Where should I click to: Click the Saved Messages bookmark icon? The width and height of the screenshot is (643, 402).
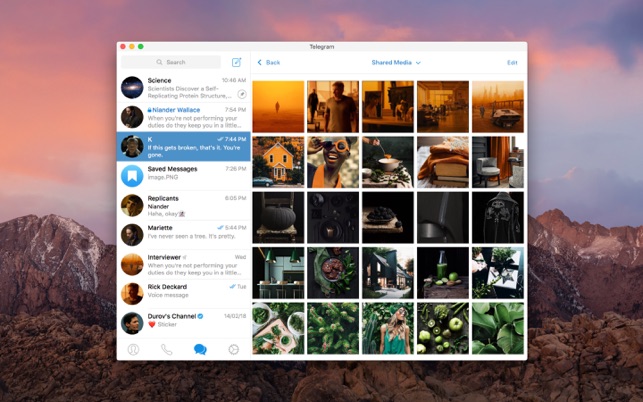coord(132,176)
